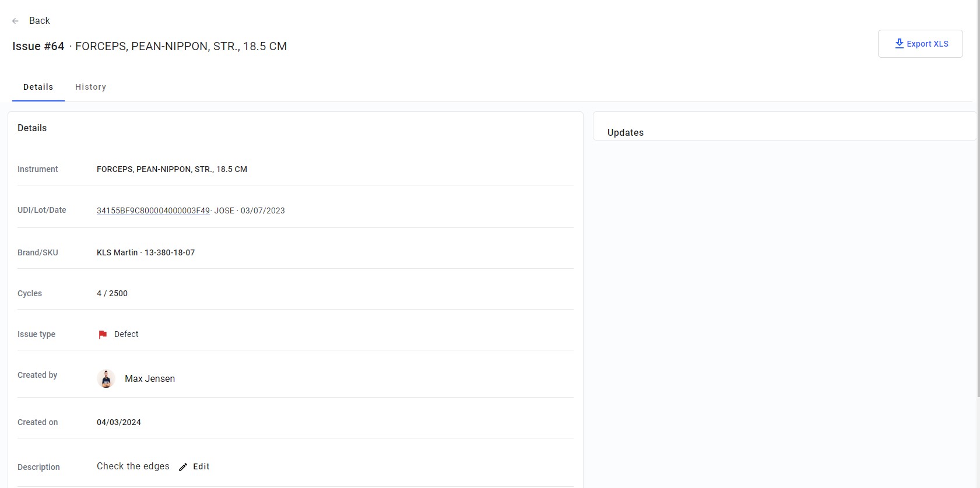Click the Instrument row value FORCEPS, PEAN-NIPPON
The image size is (980, 488).
[x=172, y=169]
